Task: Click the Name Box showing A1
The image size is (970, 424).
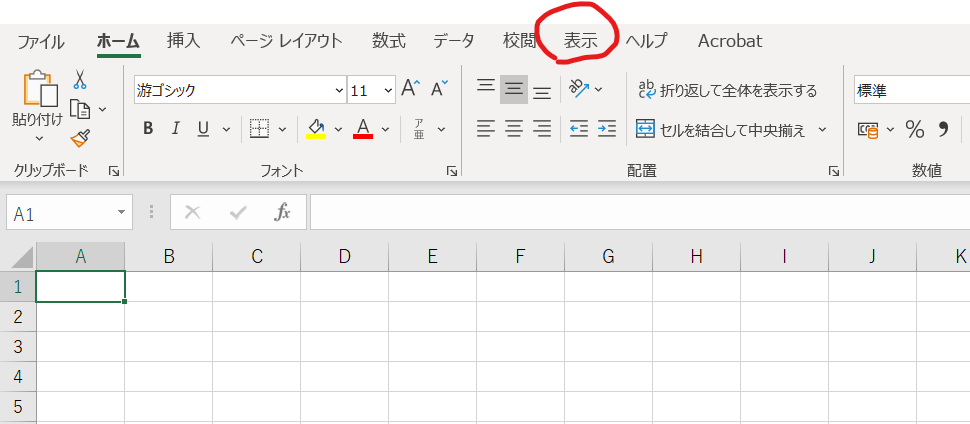Action: pos(69,214)
